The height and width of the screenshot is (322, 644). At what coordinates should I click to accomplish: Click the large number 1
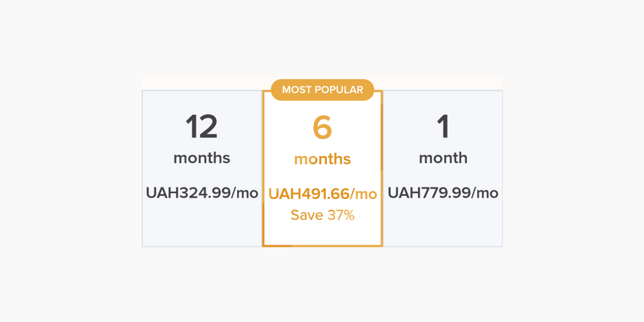coord(443,127)
